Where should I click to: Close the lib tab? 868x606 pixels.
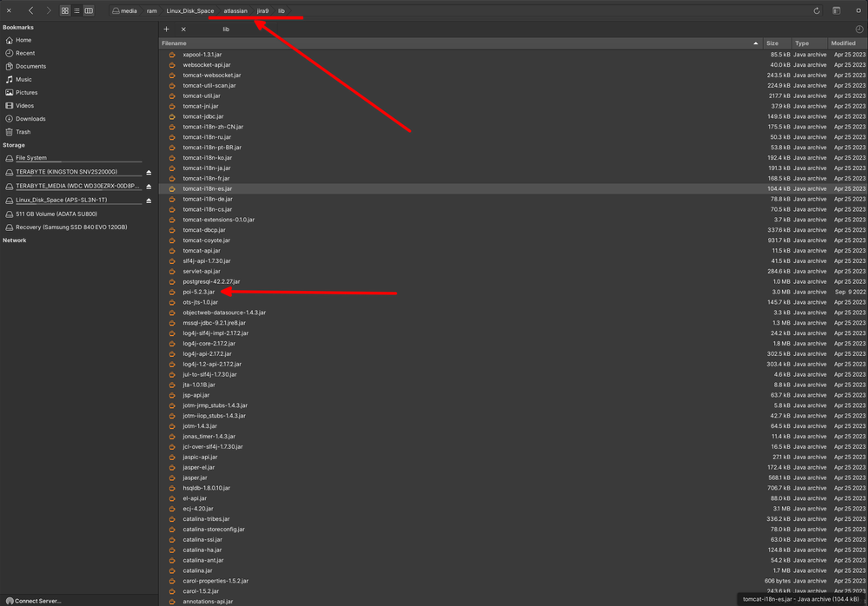point(183,30)
